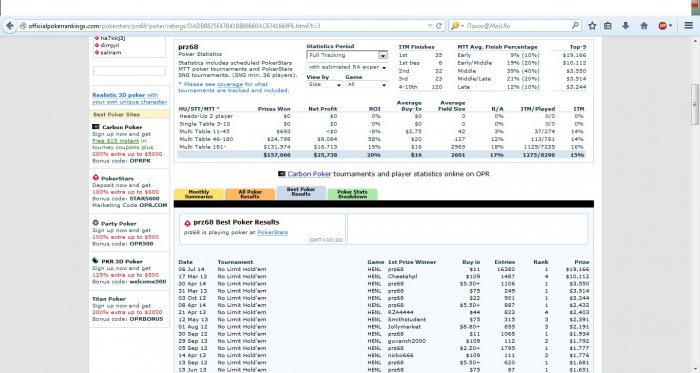Open PKR 3D Poker sidebar entry
This screenshot has height=373, width=700.
tap(122, 261)
